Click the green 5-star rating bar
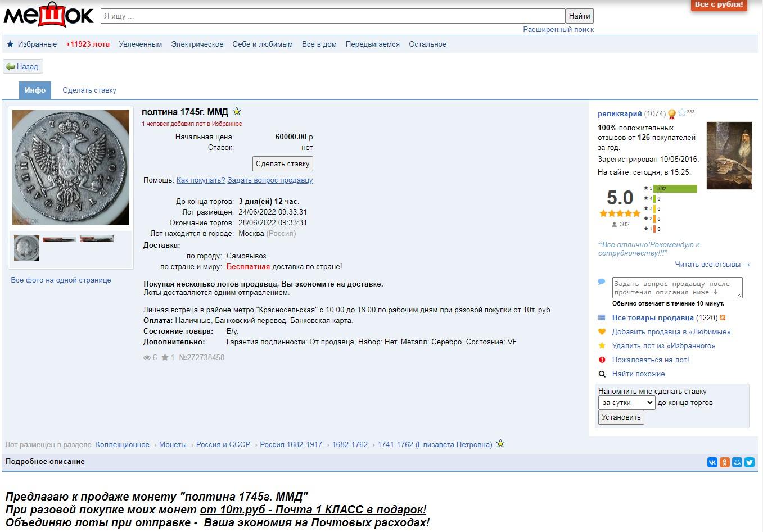The image size is (763, 532). [x=675, y=189]
